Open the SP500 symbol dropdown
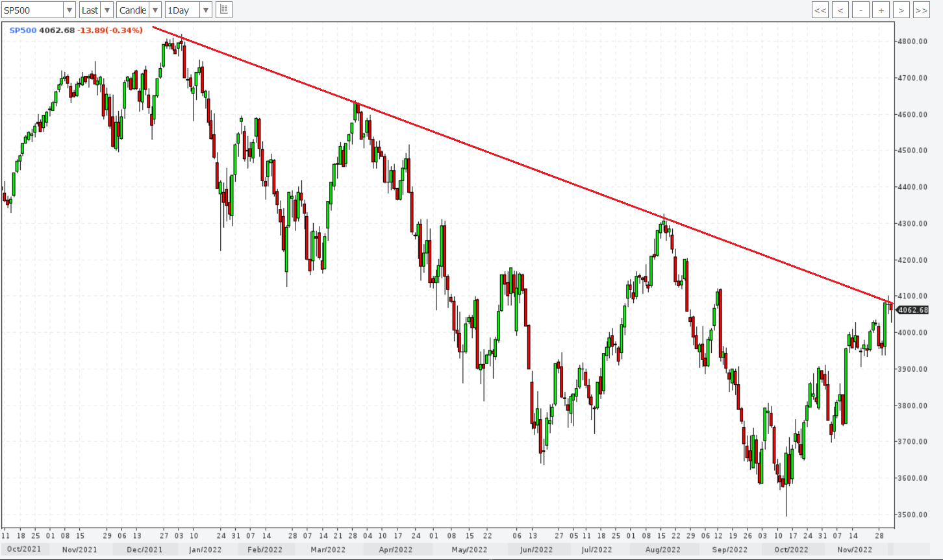Viewport: 943px width, 560px height. pyautogui.click(x=69, y=10)
